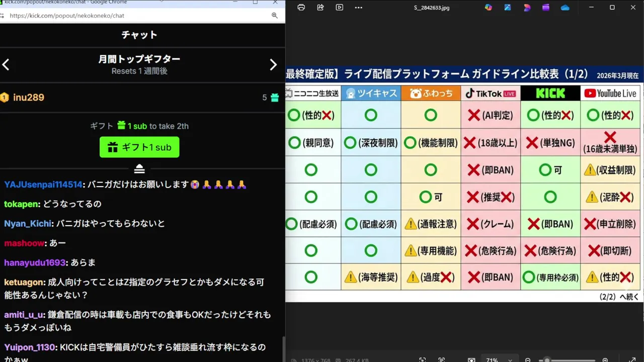Image resolution: width=644 pixels, height=362 pixels.
Task: Launch the Copilot icon in Photos
Action: pyautogui.click(x=489, y=8)
